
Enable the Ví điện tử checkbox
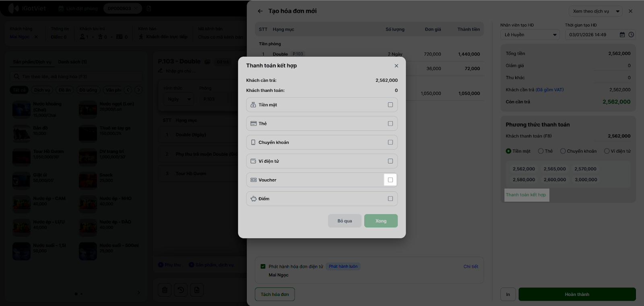390,161
